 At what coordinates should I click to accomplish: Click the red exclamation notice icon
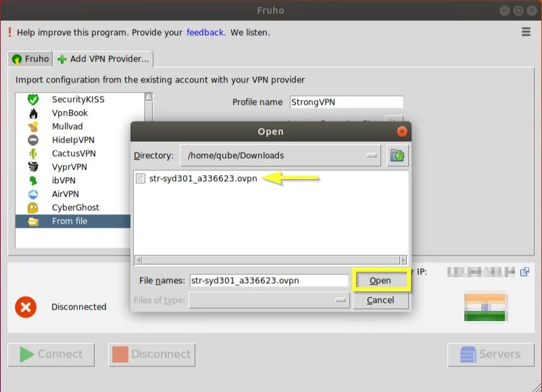9,32
